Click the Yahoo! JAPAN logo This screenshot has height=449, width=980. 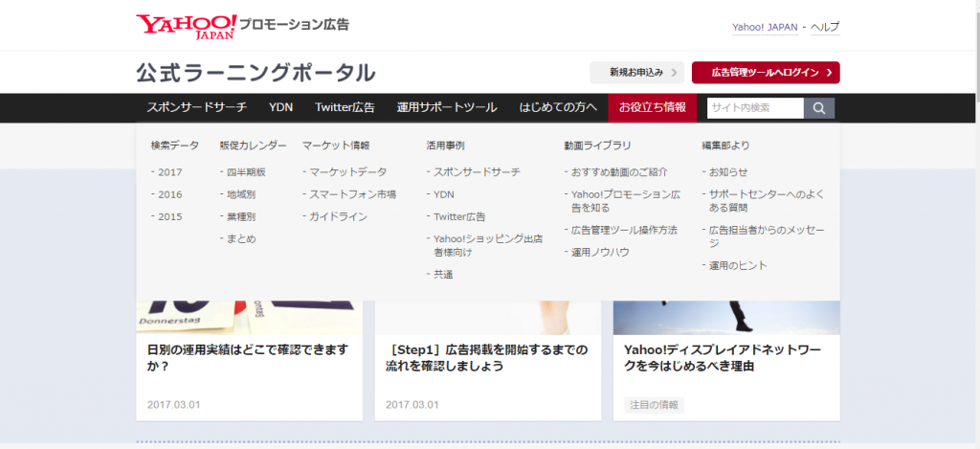pos(187,26)
